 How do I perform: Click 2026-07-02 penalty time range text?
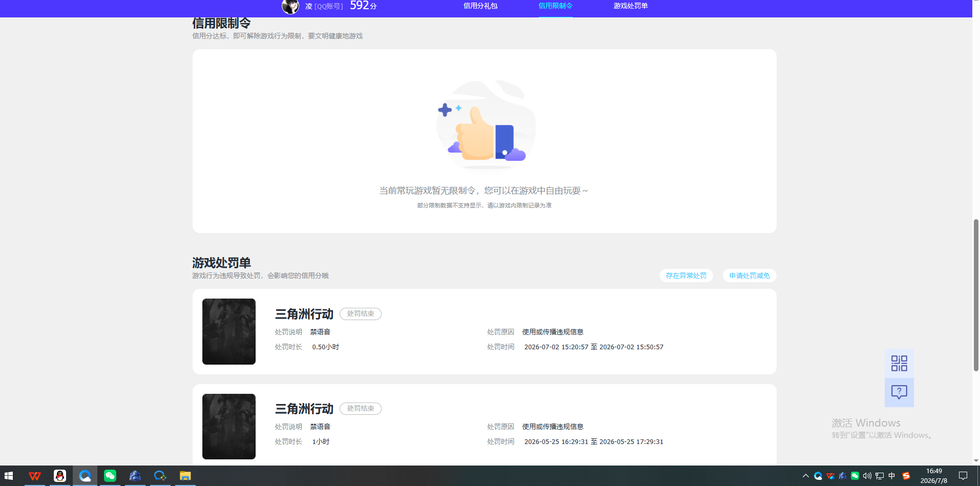click(594, 347)
